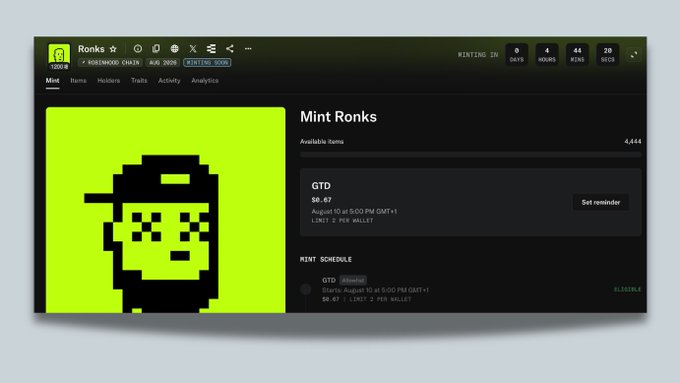Open the X social profile icon
The height and width of the screenshot is (383, 680).
(x=193, y=49)
